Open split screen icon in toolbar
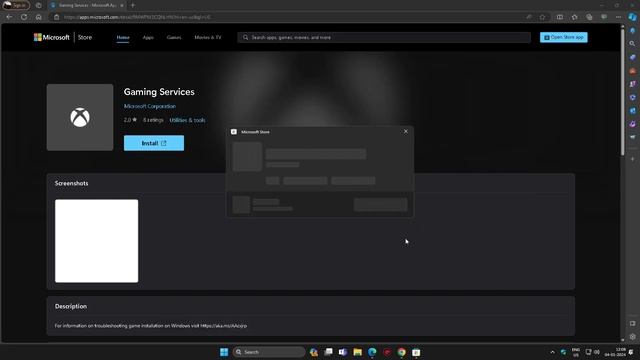The image size is (640, 360). point(560,17)
